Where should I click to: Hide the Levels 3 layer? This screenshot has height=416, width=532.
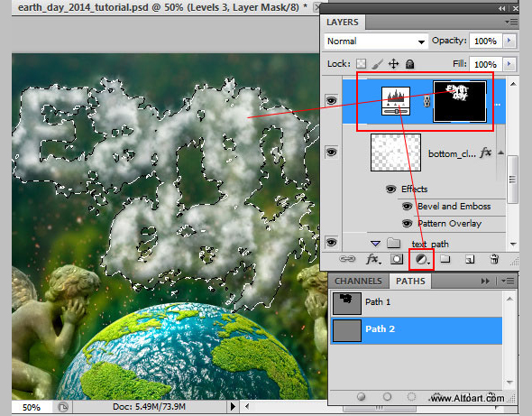pos(331,100)
